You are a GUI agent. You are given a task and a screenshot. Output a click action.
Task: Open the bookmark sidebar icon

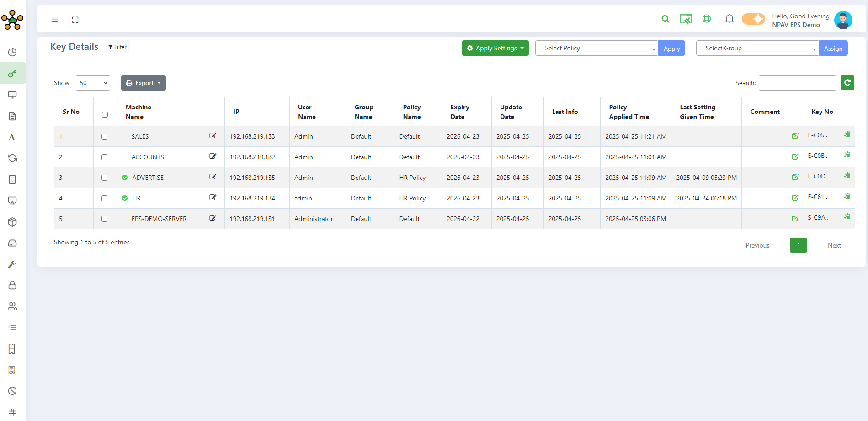tap(12, 349)
